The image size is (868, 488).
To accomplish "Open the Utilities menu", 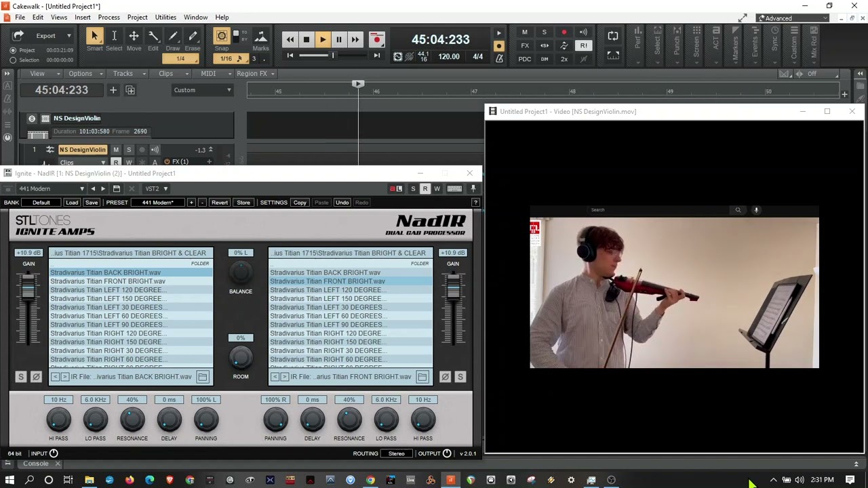I will 165,17.
